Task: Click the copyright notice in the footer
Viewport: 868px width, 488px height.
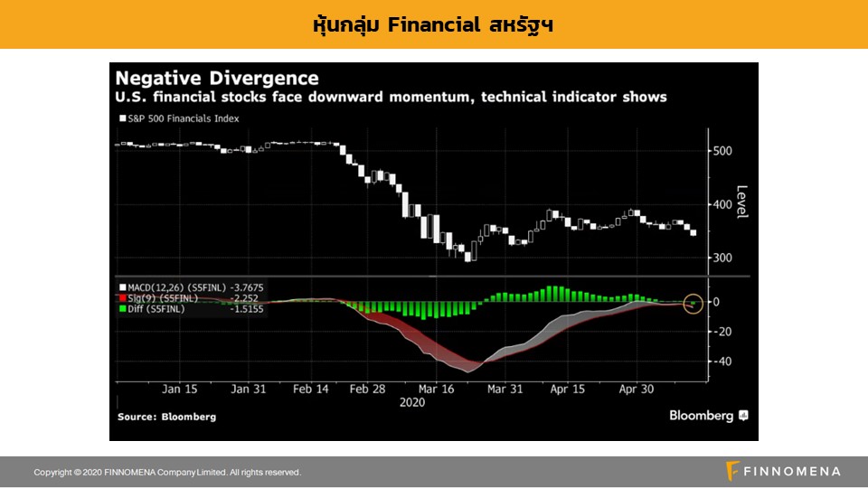Action: pyautogui.click(x=167, y=473)
